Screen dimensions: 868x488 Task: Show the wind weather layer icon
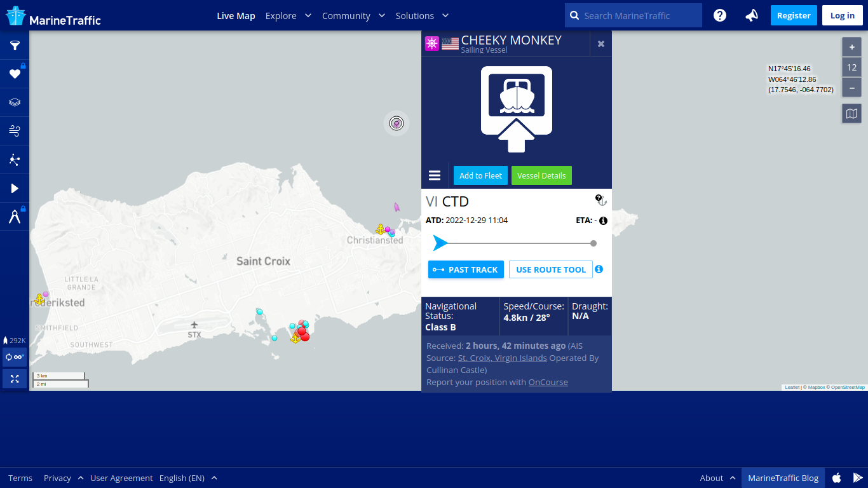tap(15, 131)
